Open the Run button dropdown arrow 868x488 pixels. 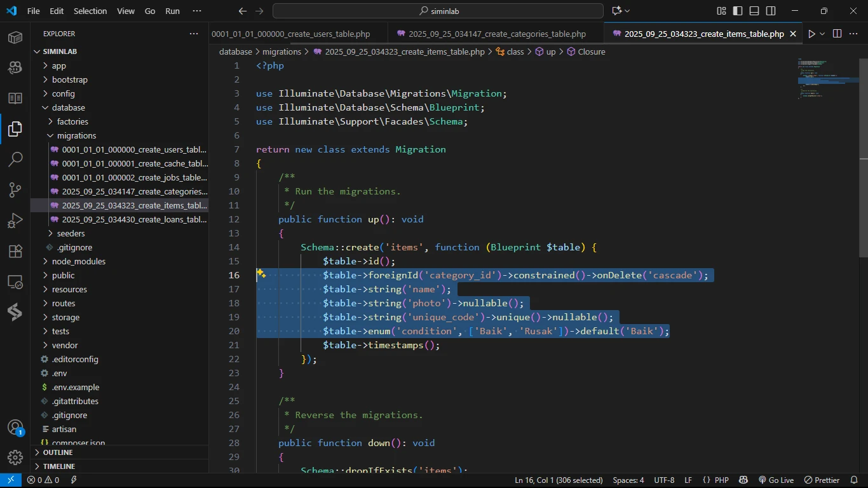coord(822,34)
